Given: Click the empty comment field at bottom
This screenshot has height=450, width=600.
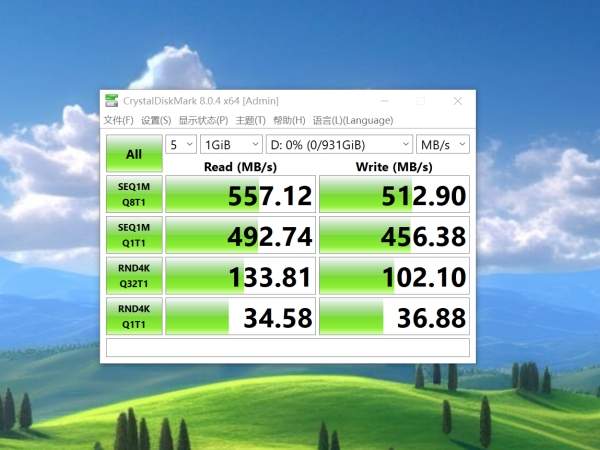Looking at the screenshot, I should coord(288,347).
